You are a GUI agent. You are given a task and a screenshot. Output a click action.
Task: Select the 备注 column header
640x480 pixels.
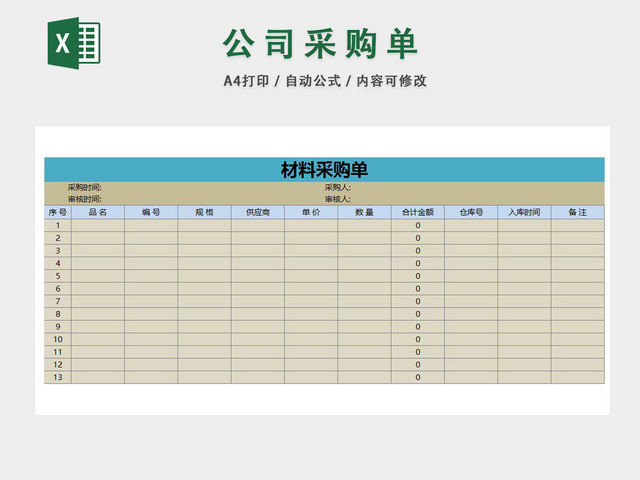coord(578,212)
